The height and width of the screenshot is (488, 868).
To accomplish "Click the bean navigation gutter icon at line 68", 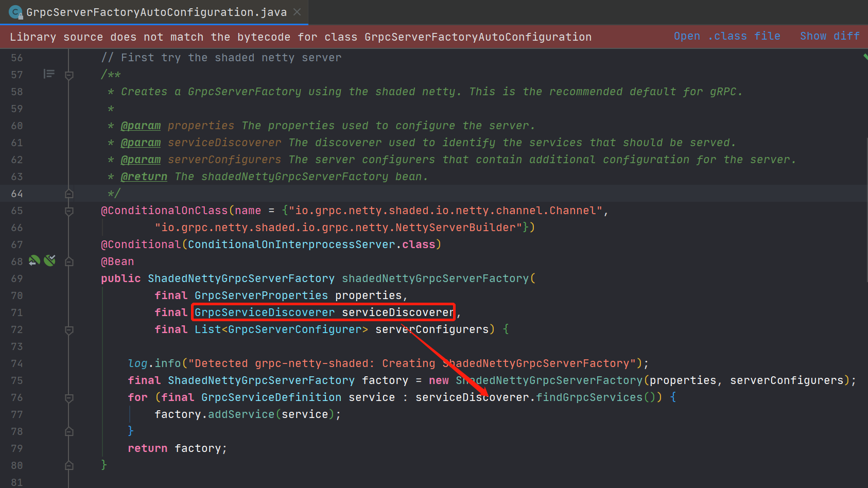I will (34, 261).
